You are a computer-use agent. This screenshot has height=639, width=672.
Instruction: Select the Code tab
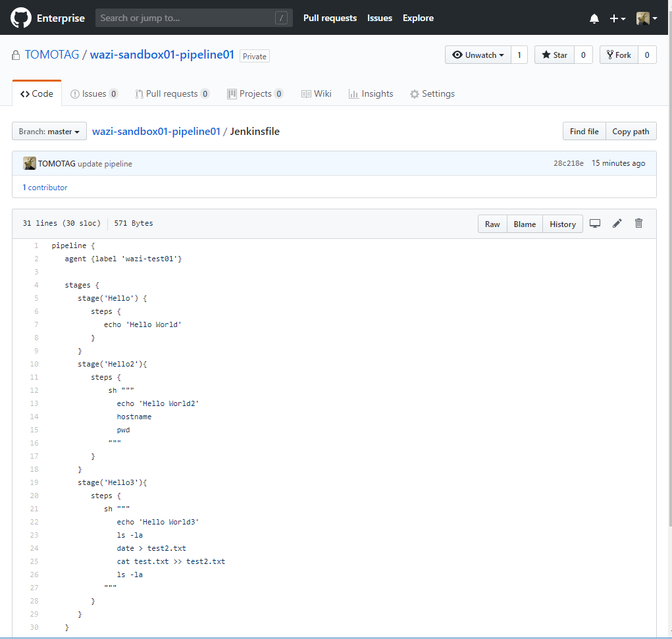click(37, 93)
